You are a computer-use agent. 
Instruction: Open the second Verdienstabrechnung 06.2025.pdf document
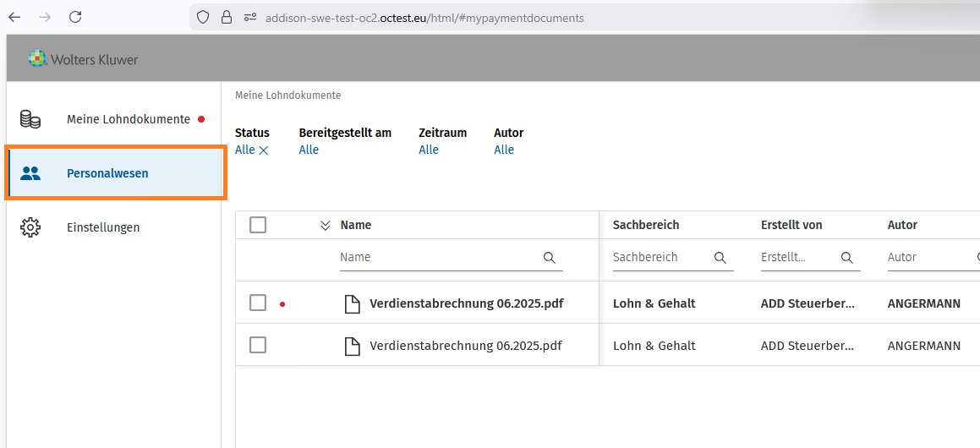pyautogui.click(x=466, y=346)
